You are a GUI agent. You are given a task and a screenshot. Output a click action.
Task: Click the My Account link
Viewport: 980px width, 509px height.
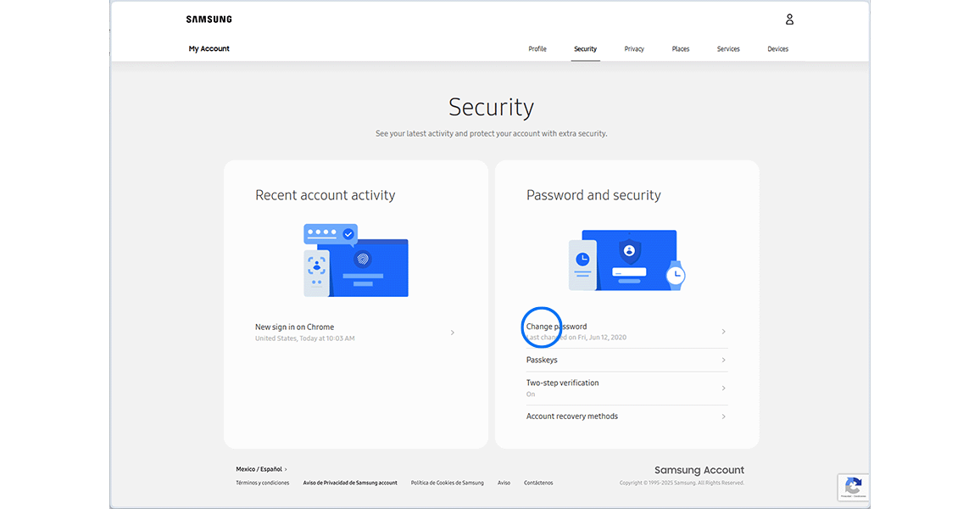[209, 48]
